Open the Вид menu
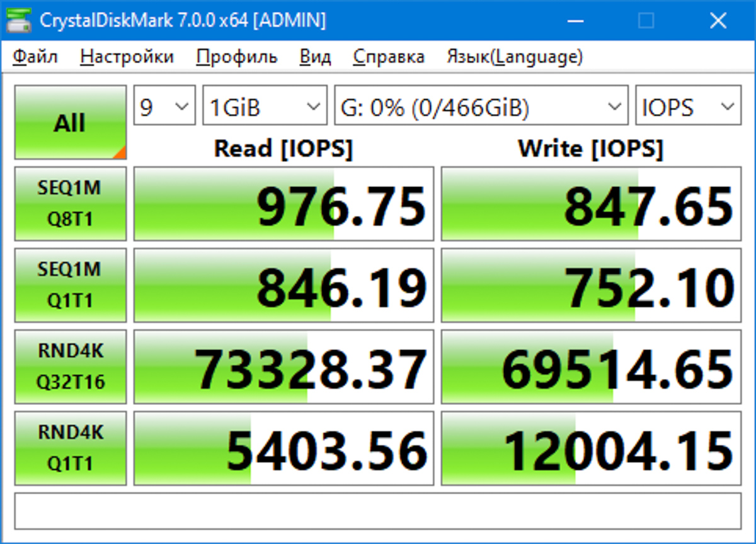The image size is (756, 544). pyautogui.click(x=315, y=57)
